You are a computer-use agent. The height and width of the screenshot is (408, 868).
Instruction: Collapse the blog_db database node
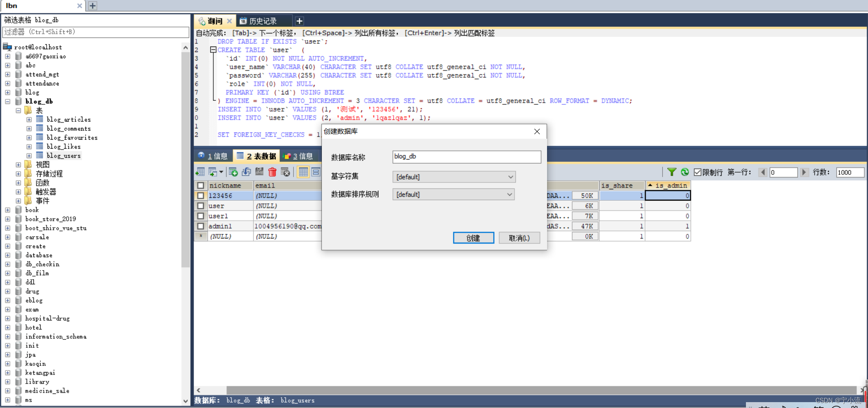(8, 101)
